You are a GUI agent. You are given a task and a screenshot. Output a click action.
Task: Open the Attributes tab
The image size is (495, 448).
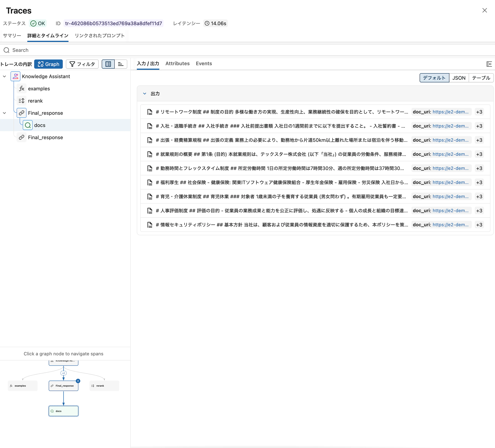177,63
